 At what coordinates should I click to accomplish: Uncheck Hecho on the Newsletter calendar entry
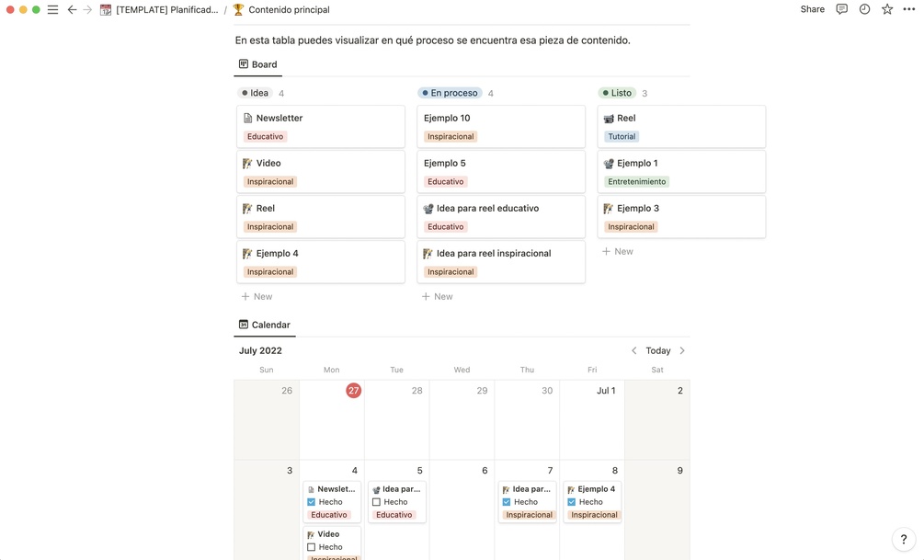pyautogui.click(x=312, y=502)
